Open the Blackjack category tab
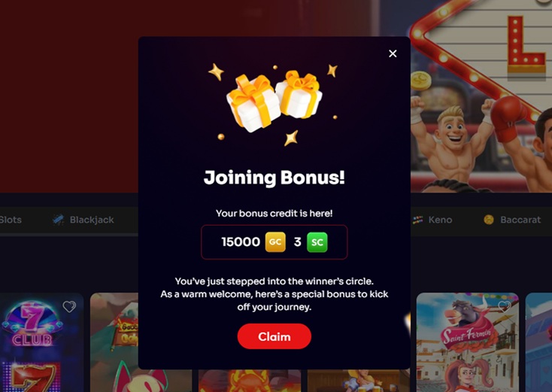Image resolution: width=552 pixels, height=392 pixels. point(83,220)
